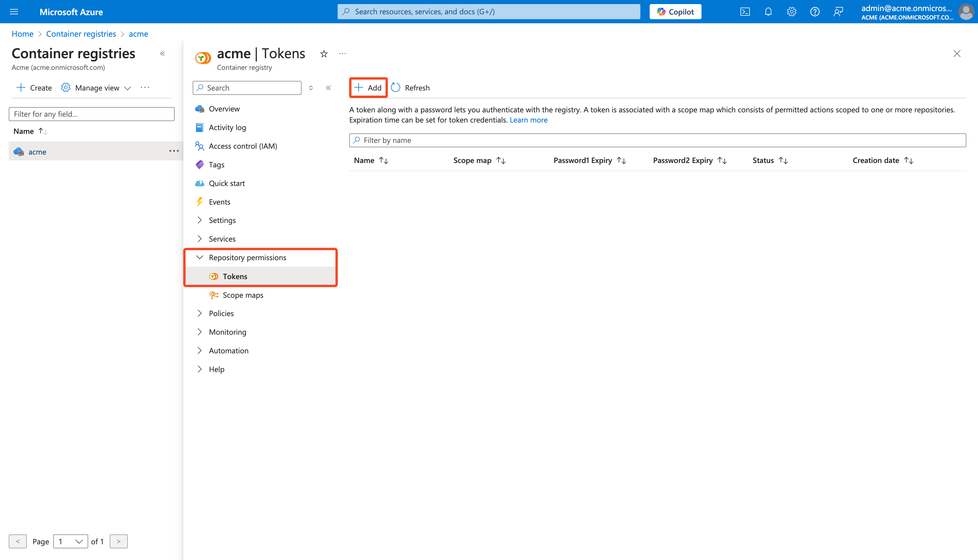Go to next page of registries

(x=118, y=541)
